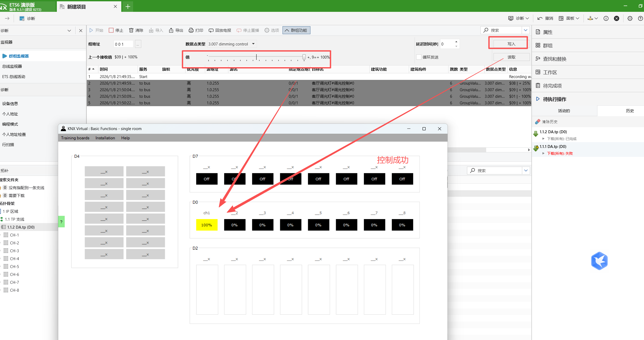Click the eraser Clear History icon
Viewport: 644px width, 340px height.
[538, 122]
